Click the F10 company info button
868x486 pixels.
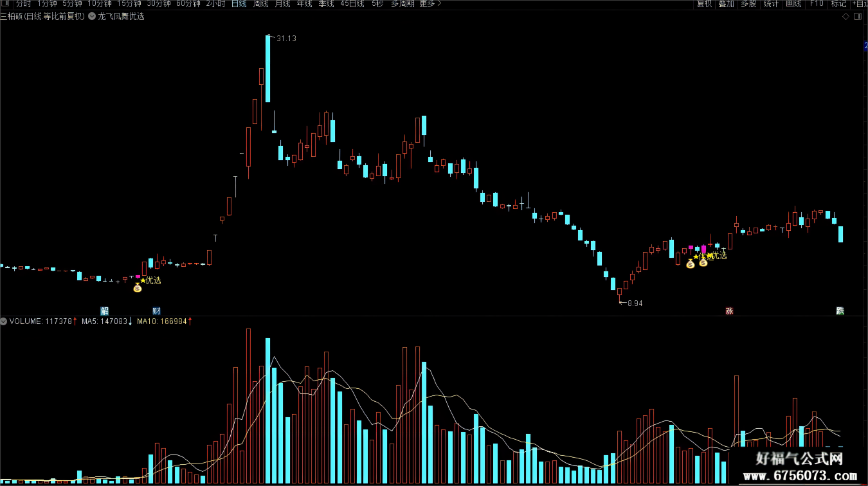817,4
